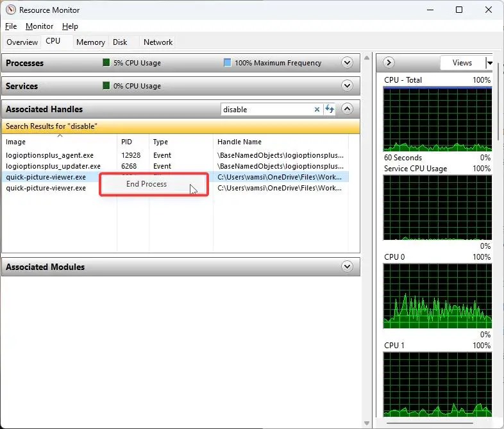This screenshot has height=429, width=504.
Task: Select the CPU tab
Action: (x=53, y=41)
